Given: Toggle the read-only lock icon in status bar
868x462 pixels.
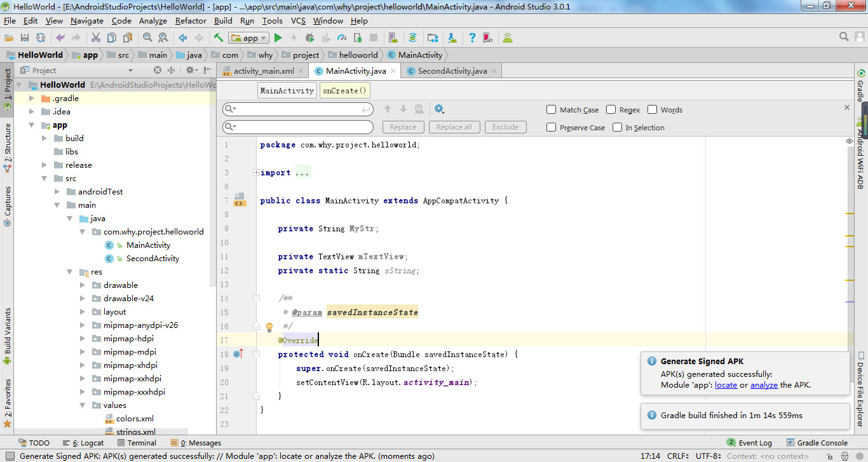Looking at the screenshot, I should click(x=829, y=456).
